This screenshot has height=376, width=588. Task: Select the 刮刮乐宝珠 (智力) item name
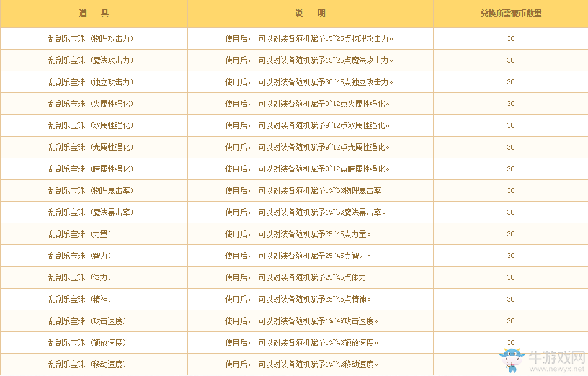point(80,256)
